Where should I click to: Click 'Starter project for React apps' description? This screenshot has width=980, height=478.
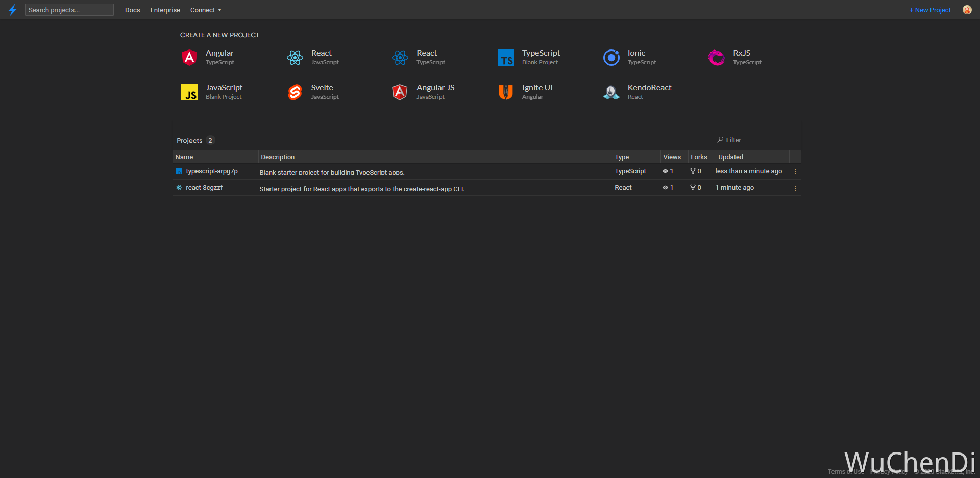362,189
